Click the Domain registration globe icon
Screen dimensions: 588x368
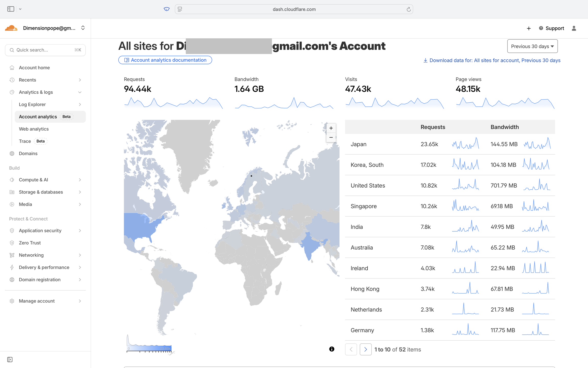(x=12, y=280)
